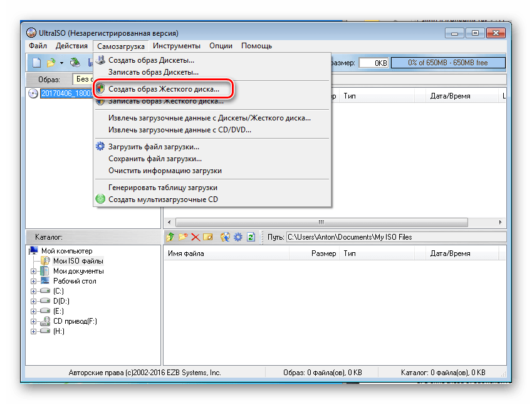Click the Add files icon in catalog toolbar
Image resolution: width=532 pixels, height=404 pixels.
[225, 237]
